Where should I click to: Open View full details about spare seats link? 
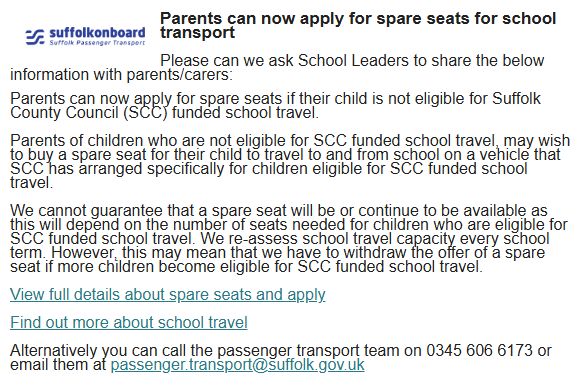coord(168,295)
